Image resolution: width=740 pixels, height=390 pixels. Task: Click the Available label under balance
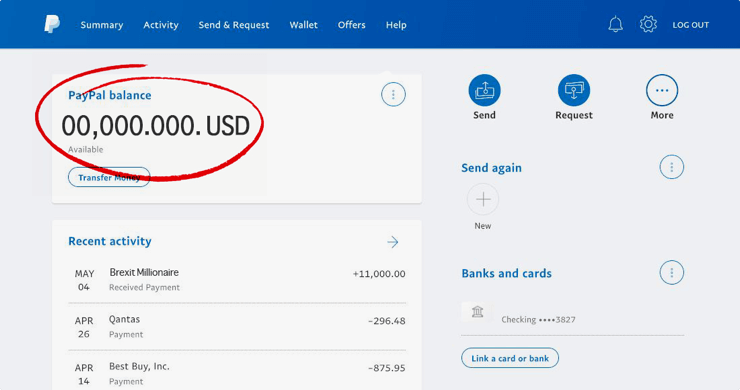tap(85, 150)
